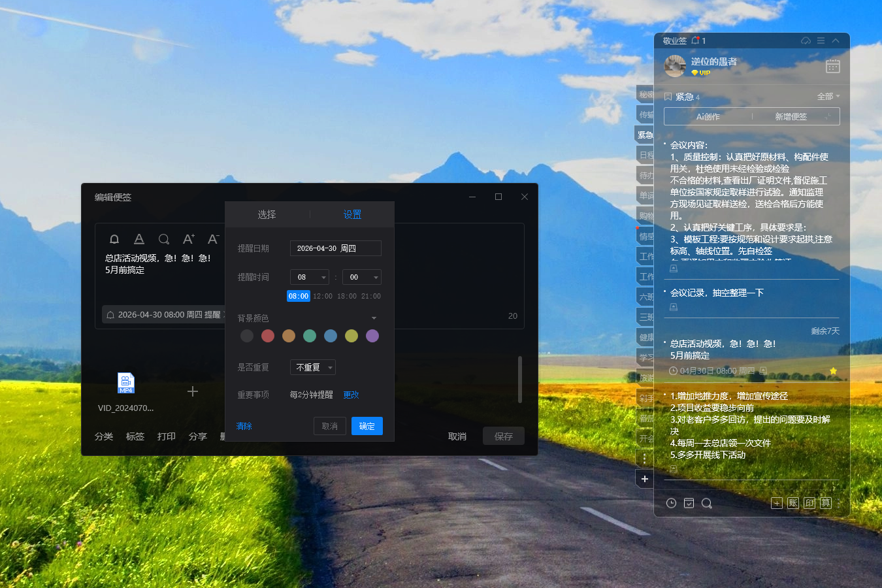Click the clock history icon at panel bottom left
Screen dimensions: 882x588
click(x=671, y=503)
